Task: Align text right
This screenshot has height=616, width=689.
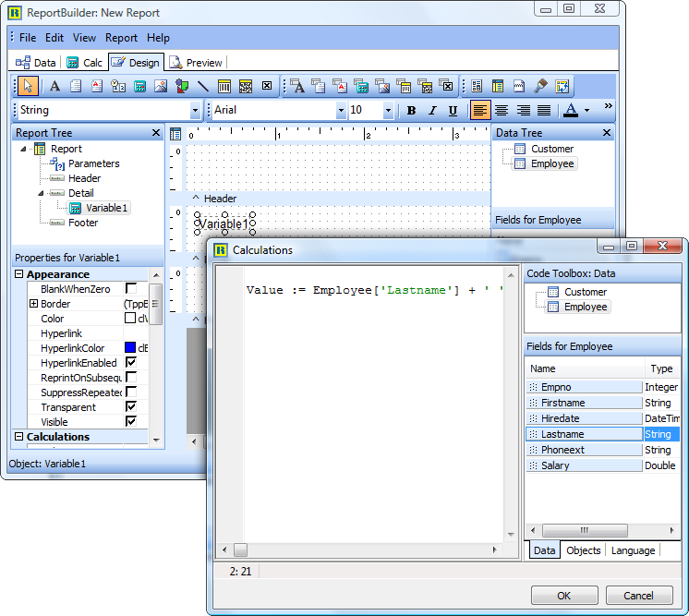Action: pyautogui.click(x=523, y=110)
